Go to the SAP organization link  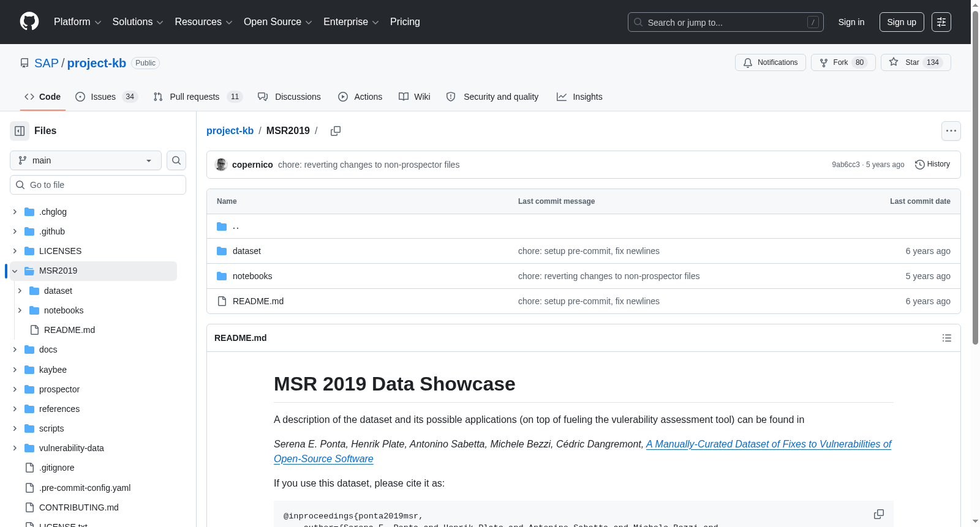(47, 63)
